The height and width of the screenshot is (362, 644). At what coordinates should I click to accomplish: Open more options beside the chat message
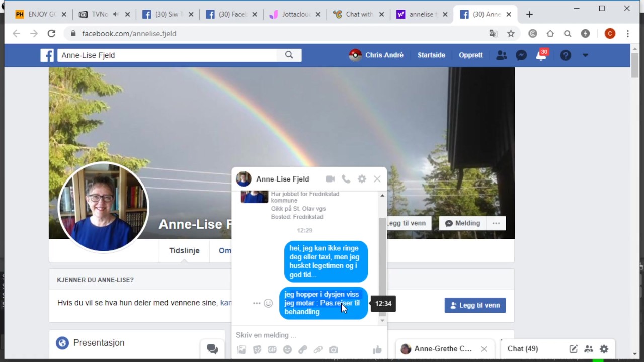point(257,303)
